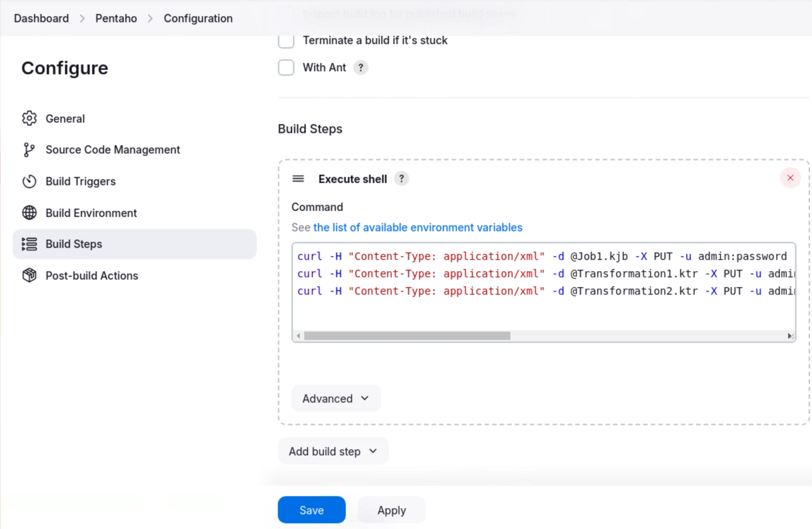Go to Dashboard breadcrumb
The image size is (812, 529).
point(42,18)
